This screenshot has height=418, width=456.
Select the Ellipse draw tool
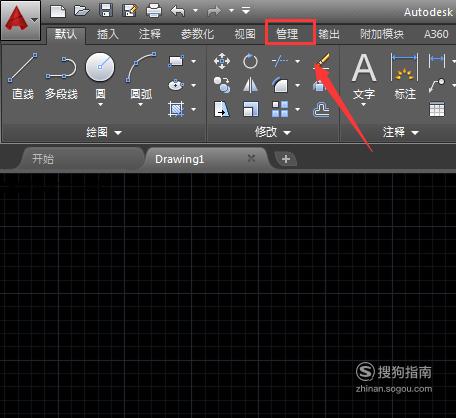176,85
